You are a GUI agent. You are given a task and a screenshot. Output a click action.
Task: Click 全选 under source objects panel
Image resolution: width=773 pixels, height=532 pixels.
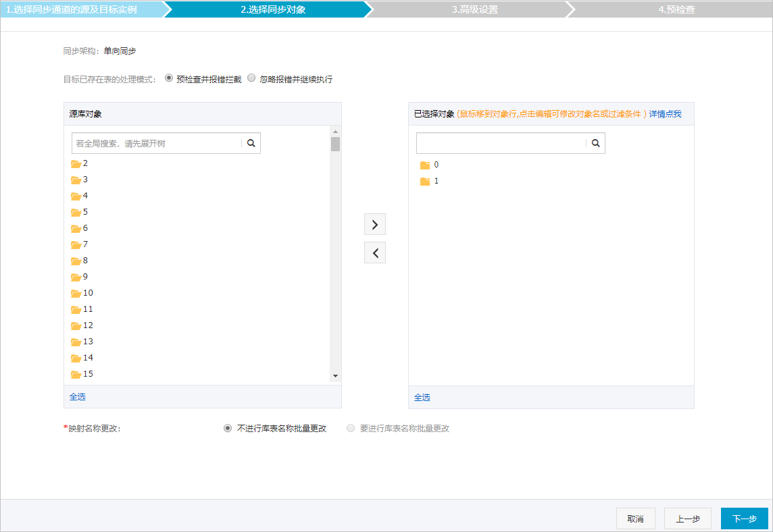(x=78, y=396)
